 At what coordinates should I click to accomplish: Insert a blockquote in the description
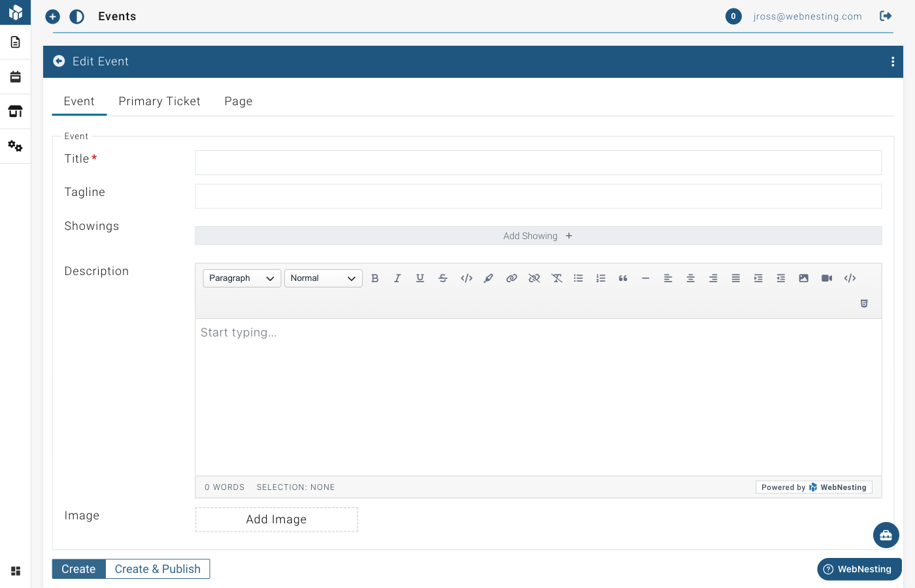coord(622,278)
